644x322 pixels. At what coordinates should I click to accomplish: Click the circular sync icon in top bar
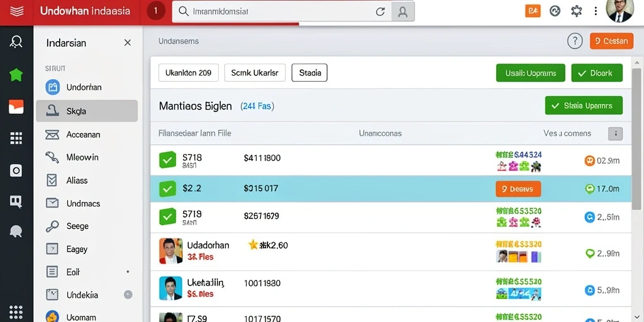click(555, 11)
